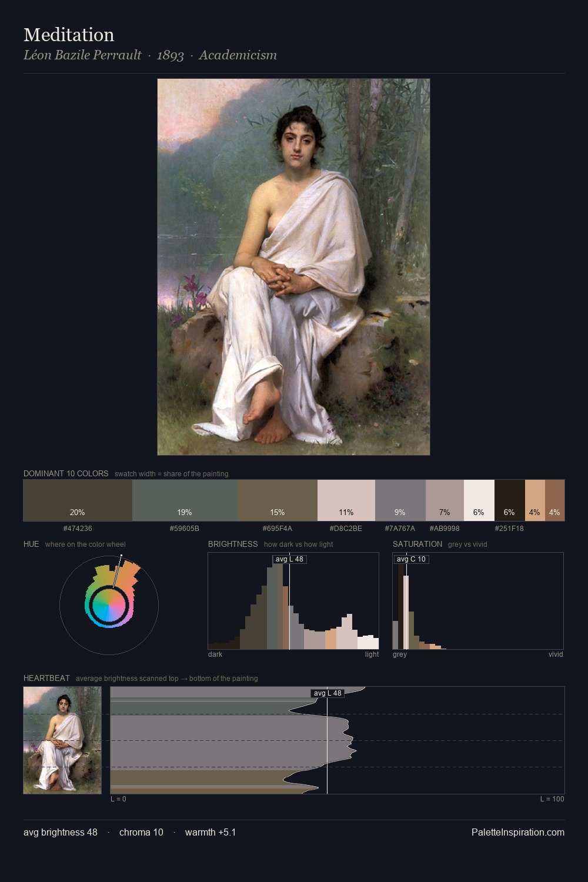Click the "BRIGHTNESS" section heading
Viewport: 588px width, 882px height.
233,544
